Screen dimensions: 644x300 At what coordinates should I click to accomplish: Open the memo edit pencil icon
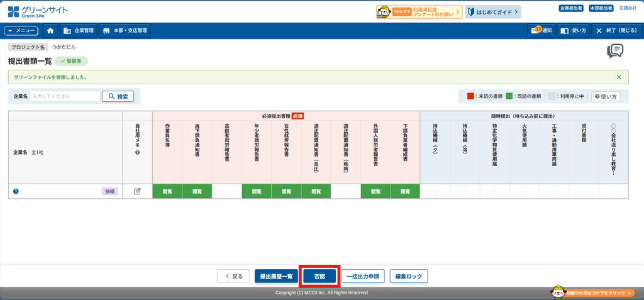point(137,191)
